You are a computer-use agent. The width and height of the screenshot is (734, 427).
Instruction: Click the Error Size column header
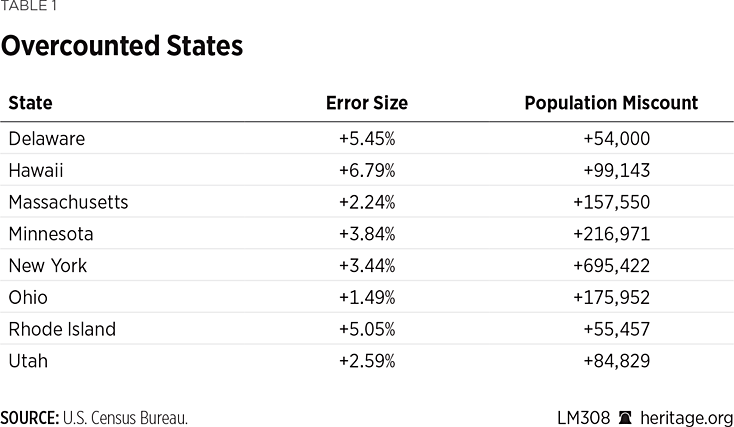pyautogui.click(x=367, y=103)
